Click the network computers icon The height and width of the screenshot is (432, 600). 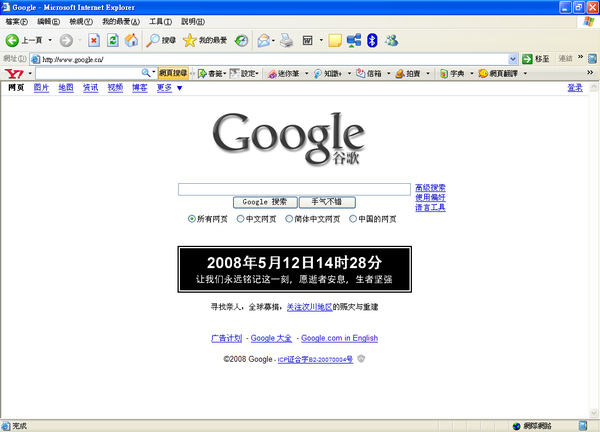(x=354, y=40)
